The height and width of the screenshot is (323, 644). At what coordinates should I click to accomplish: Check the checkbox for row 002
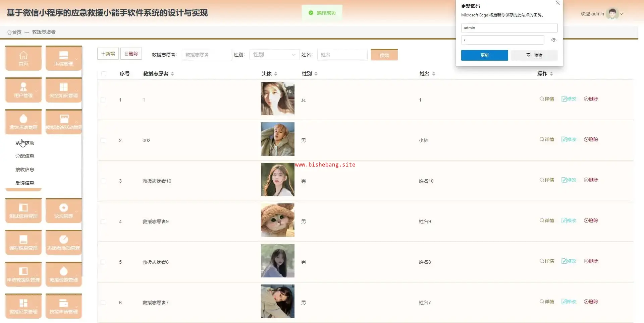103,140
